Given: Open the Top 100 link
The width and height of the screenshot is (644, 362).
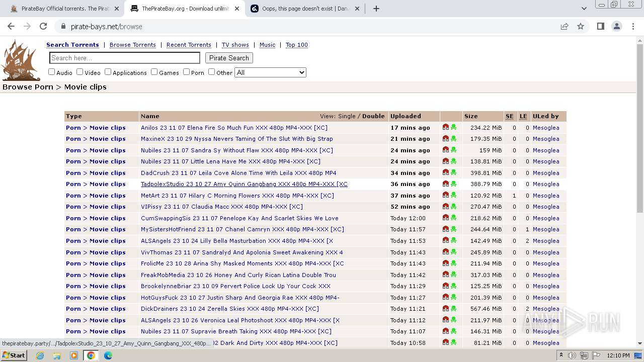Looking at the screenshot, I should click(x=296, y=45).
